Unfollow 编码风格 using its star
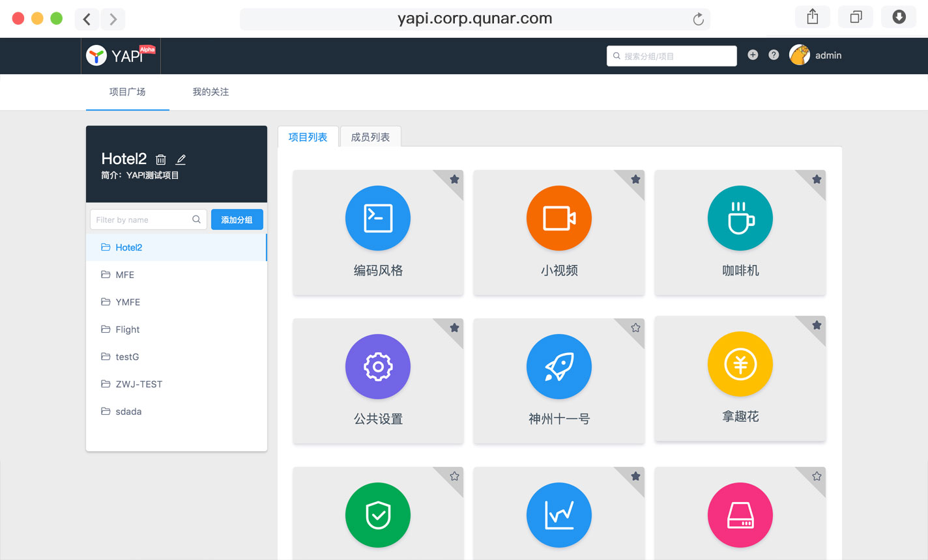The height and width of the screenshot is (560, 928). click(x=454, y=180)
